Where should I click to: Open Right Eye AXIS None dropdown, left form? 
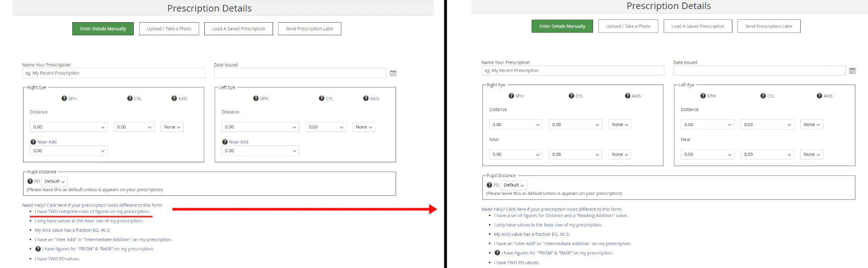pyautogui.click(x=172, y=127)
